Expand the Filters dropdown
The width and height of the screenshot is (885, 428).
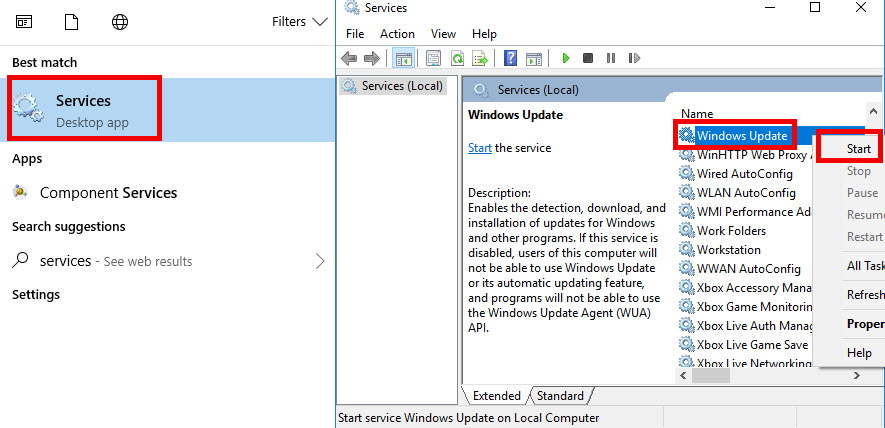[299, 21]
